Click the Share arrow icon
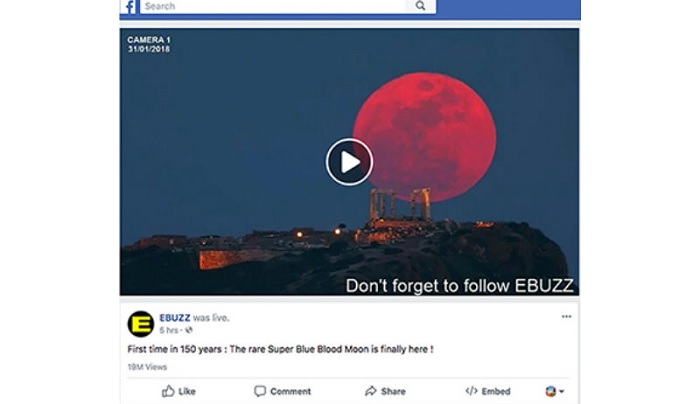 click(x=371, y=391)
